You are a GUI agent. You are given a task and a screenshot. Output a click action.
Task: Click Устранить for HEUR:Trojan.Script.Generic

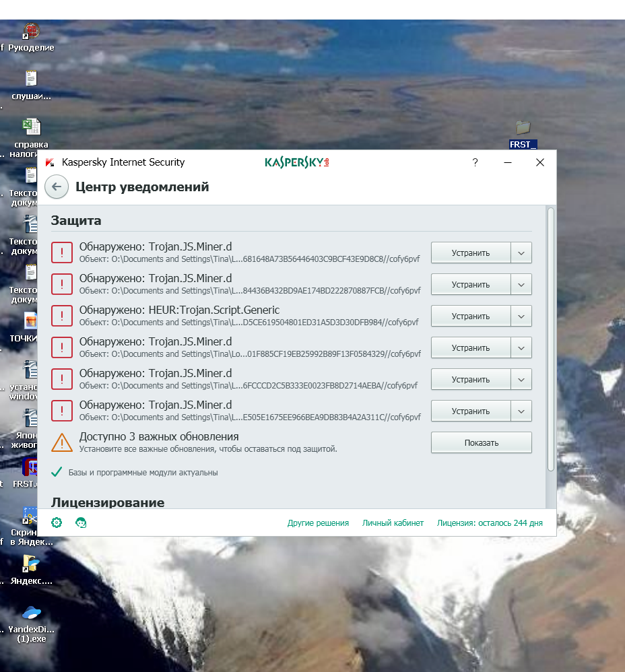point(471,316)
